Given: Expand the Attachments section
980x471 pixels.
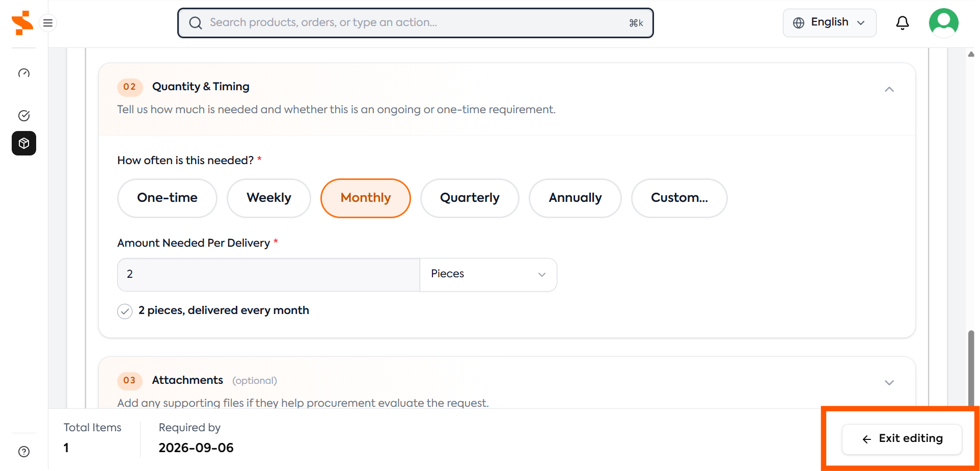Looking at the screenshot, I should [x=889, y=383].
